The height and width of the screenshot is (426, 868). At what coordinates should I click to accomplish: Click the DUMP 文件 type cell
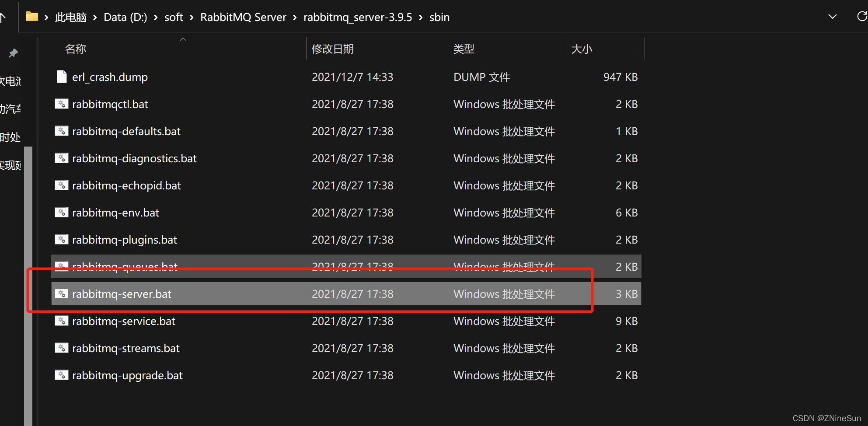(481, 77)
